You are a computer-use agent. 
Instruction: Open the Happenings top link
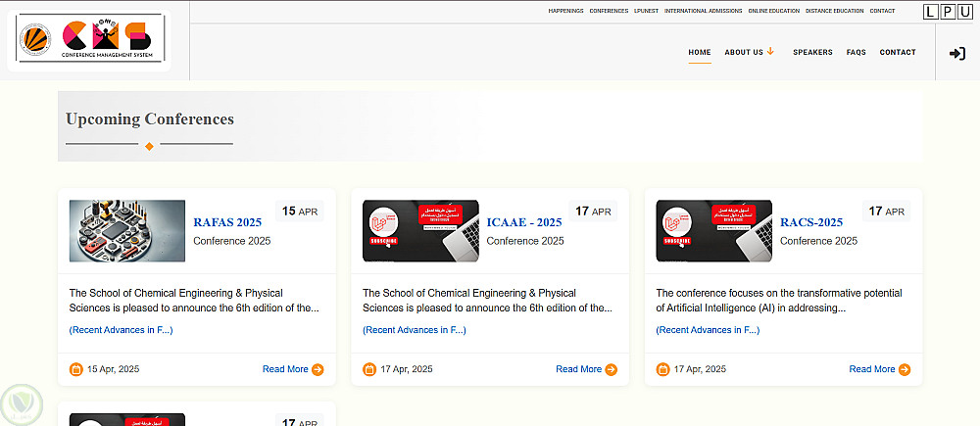[x=565, y=11]
